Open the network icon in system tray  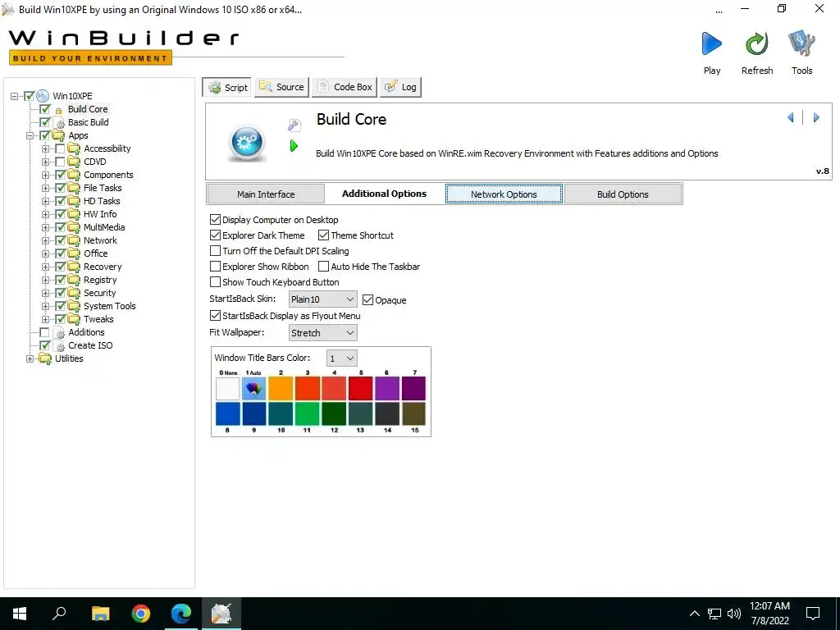pos(714,614)
